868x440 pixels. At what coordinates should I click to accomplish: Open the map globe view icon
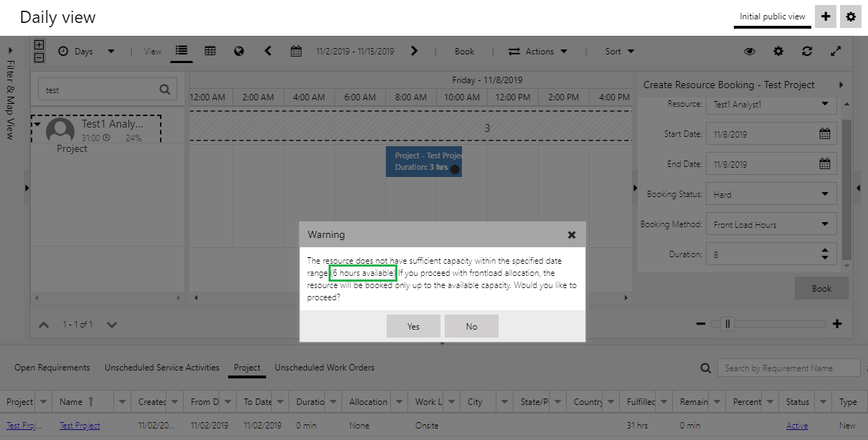coord(240,51)
